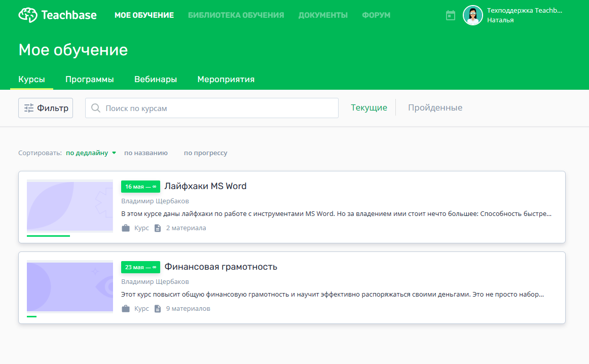Click the briefcase Курс icon on MS Word card
The image size is (589, 364).
point(126,228)
